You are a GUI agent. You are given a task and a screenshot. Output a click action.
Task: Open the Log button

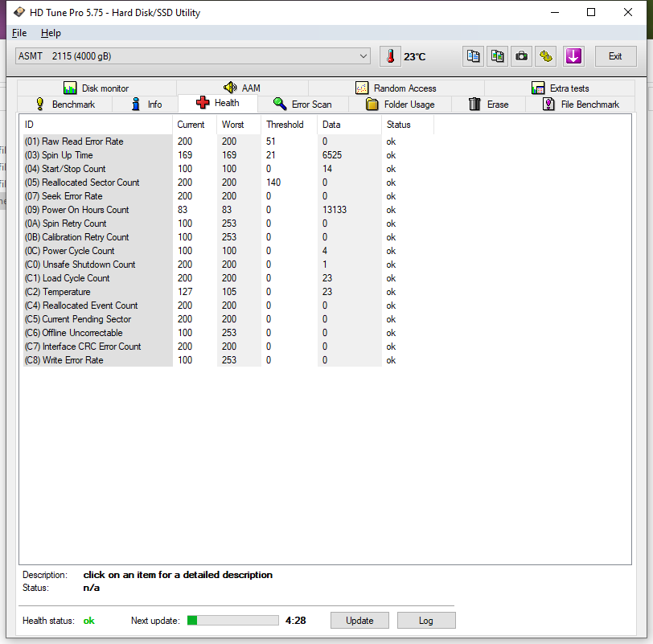tap(426, 620)
